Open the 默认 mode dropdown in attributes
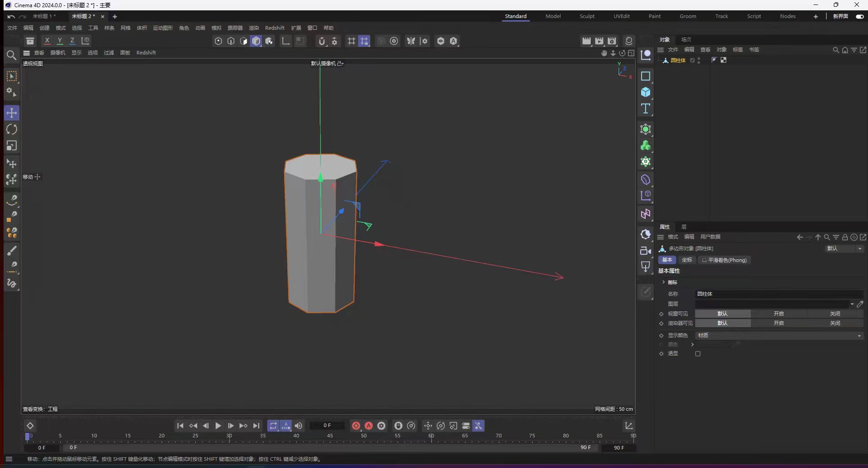 tap(844, 248)
